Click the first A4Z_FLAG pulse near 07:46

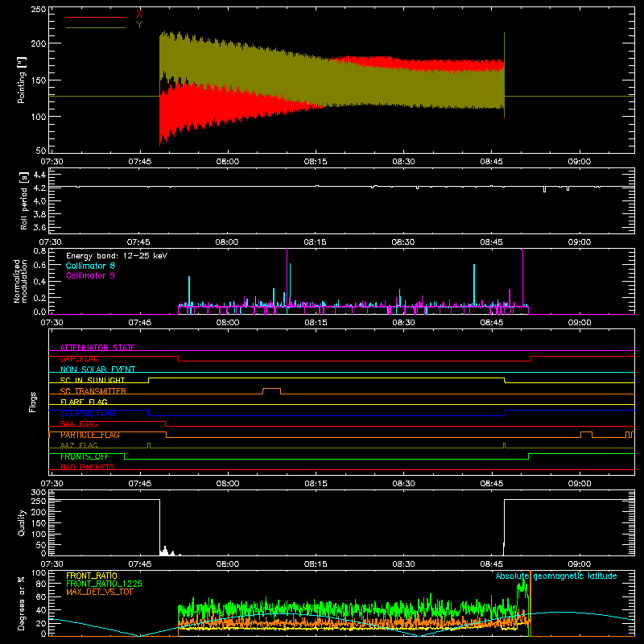[149, 445]
